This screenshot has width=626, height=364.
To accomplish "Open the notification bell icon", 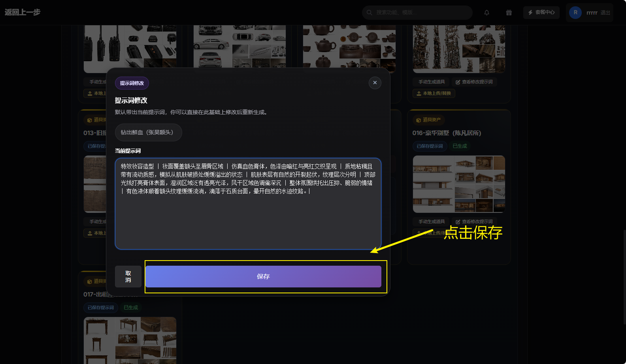I will point(487,13).
